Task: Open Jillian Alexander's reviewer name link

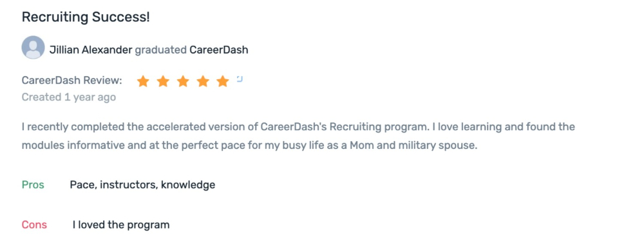Action: coord(91,50)
